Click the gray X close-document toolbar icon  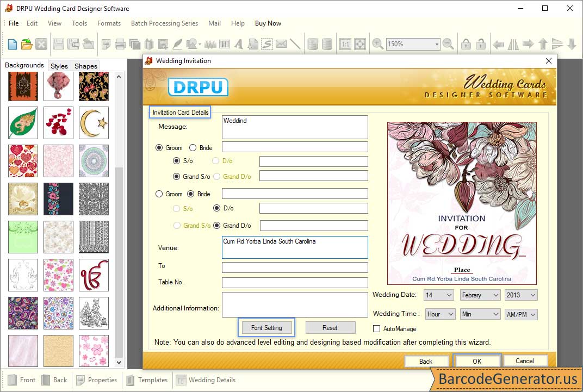click(41, 44)
